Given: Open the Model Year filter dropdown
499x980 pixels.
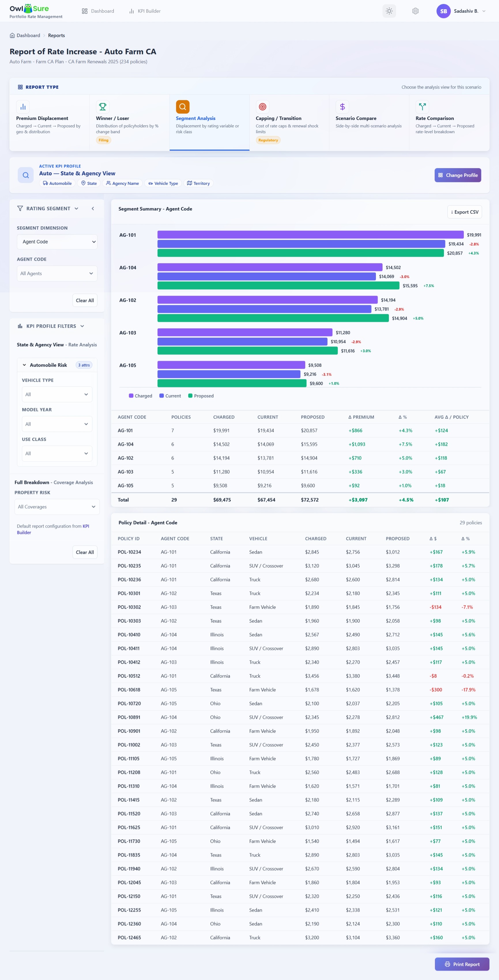Looking at the screenshot, I should click(x=57, y=424).
